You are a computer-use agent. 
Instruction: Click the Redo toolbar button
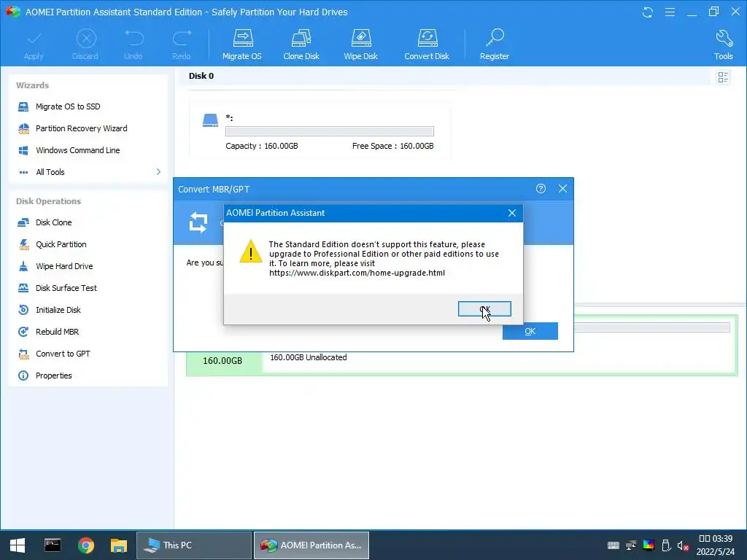(182, 44)
